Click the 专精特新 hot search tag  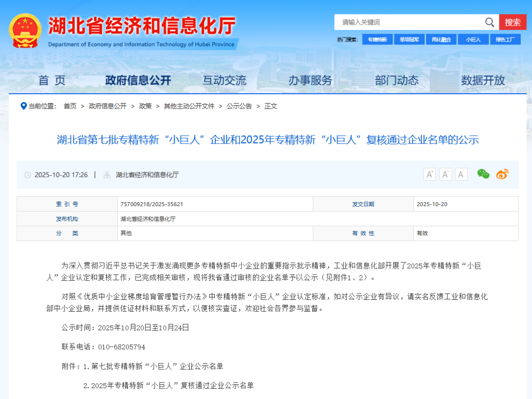click(377, 39)
